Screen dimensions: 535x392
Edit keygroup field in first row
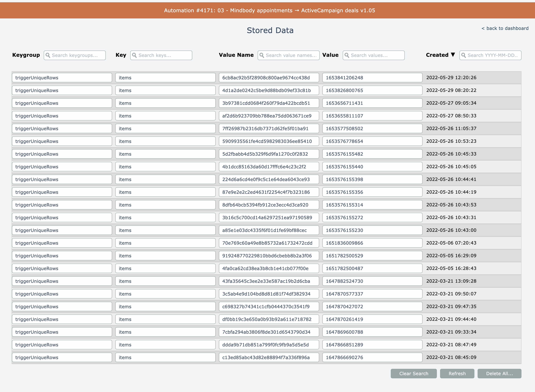(x=62, y=78)
